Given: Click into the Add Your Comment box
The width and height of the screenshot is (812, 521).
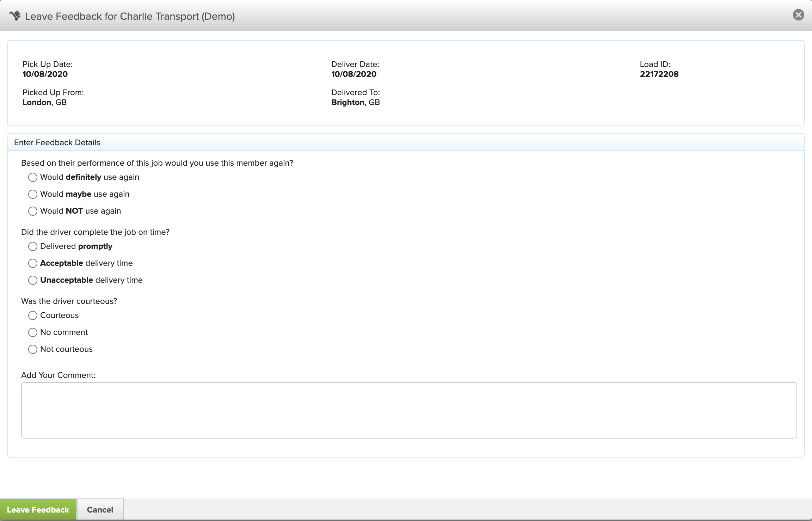Looking at the screenshot, I should [409, 410].
